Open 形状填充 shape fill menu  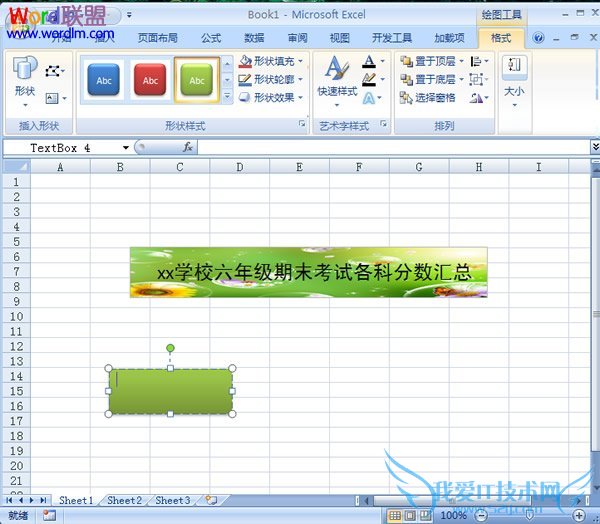[x=271, y=61]
